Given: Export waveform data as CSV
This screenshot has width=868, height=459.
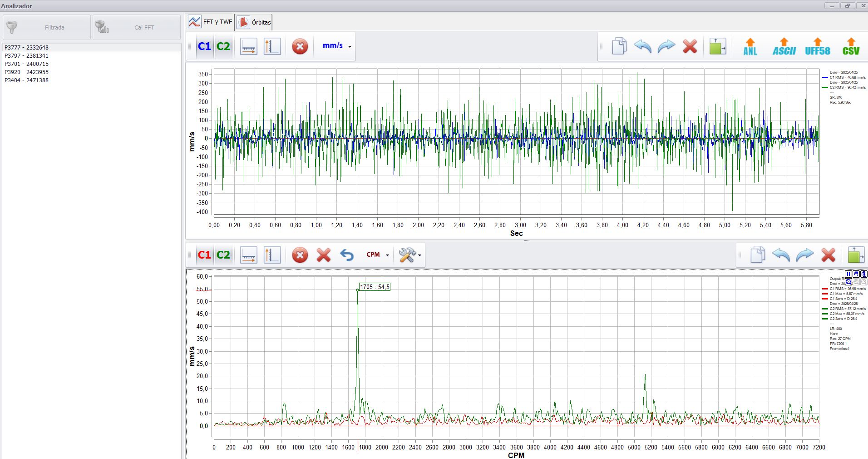Looking at the screenshot, I should pyautogui.click(x=851, y=46).
